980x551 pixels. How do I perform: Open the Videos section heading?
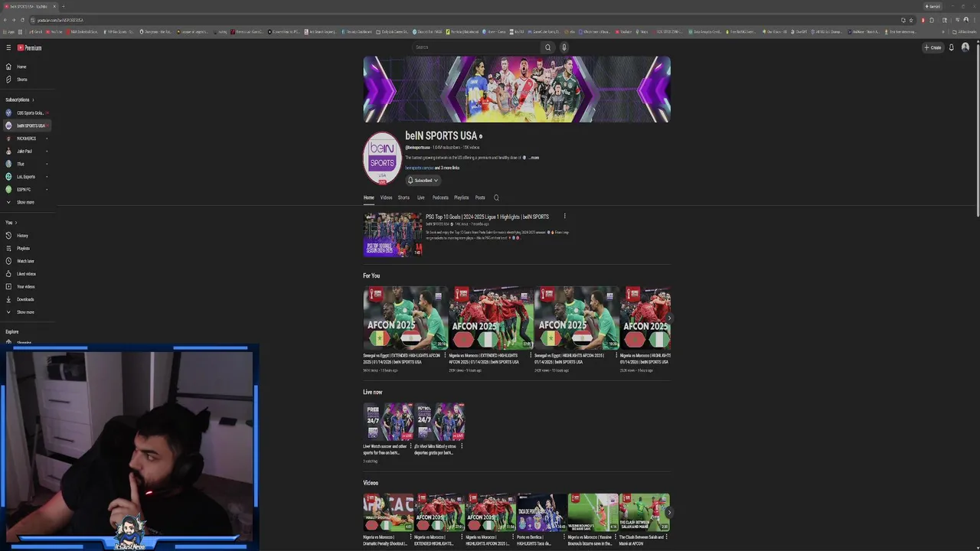[x=371, y=483]
